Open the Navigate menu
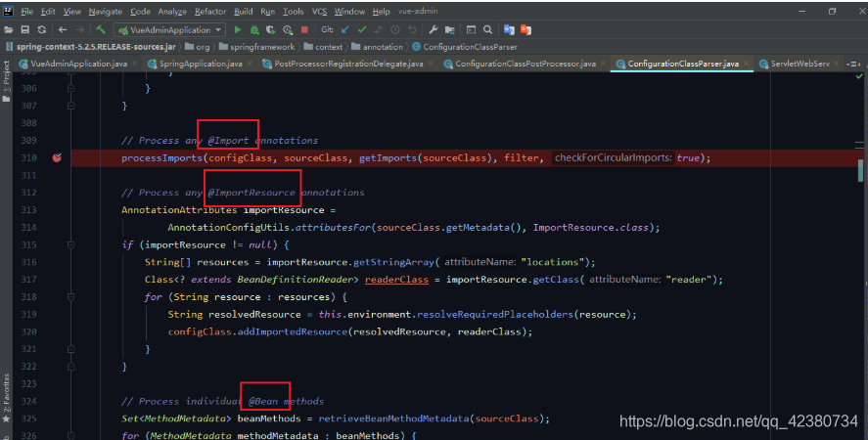The height and width of the screenshot is (440, 868). (105, 11)
